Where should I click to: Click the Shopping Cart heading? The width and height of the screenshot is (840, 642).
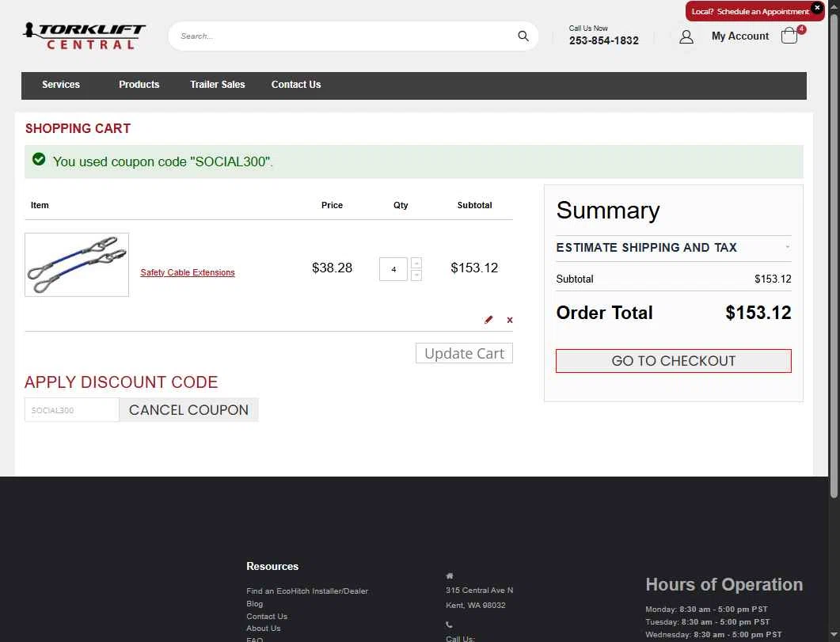point(78,128)
